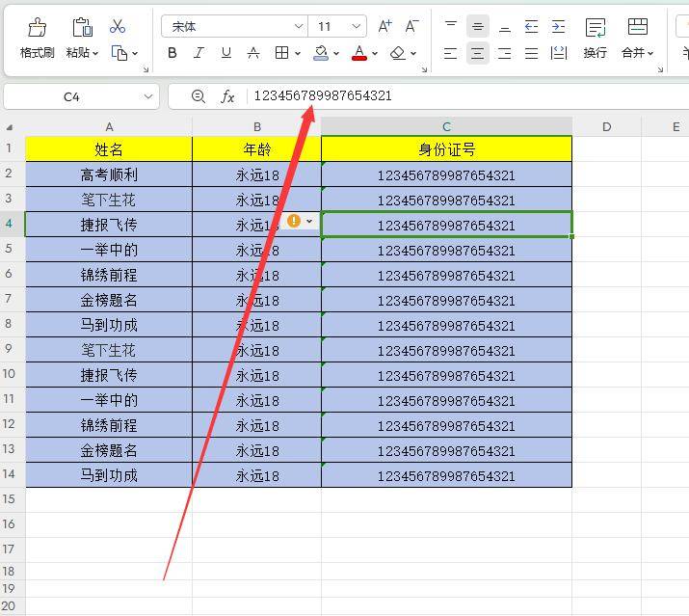Screen dimensions: 689x616
Task: Click the Increase Indent icon
Action: [x=559, y=27]
